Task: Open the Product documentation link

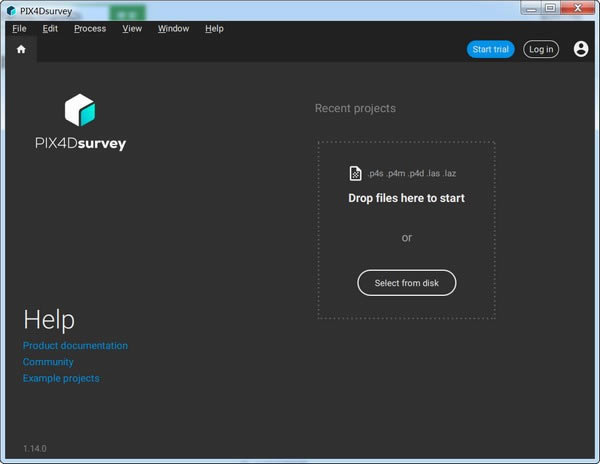Action: [75, 346]
